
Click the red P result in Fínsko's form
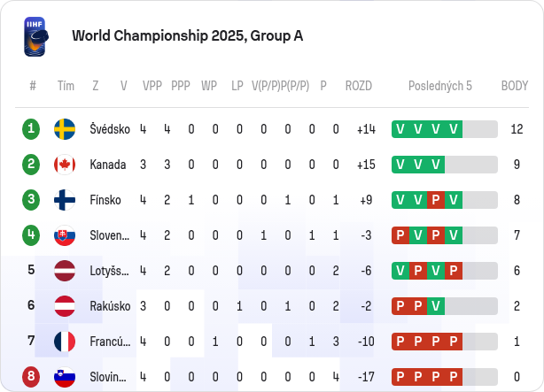[436, 200]
